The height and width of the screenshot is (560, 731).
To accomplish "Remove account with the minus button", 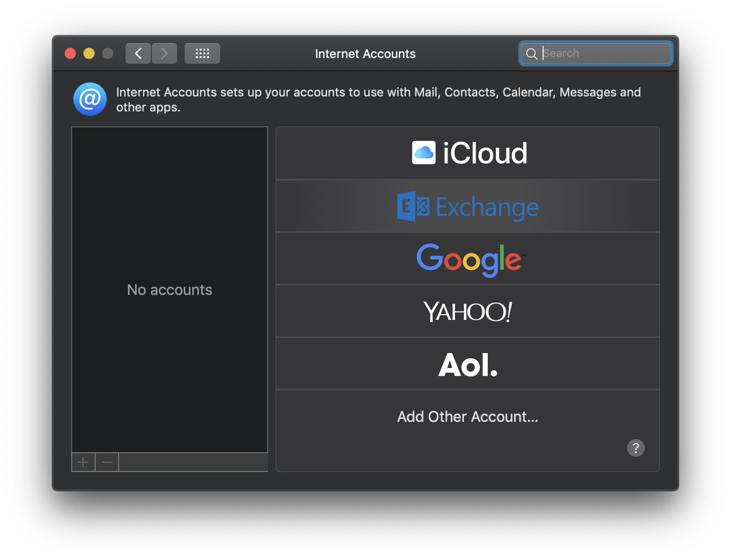I will tap(107, 463).
